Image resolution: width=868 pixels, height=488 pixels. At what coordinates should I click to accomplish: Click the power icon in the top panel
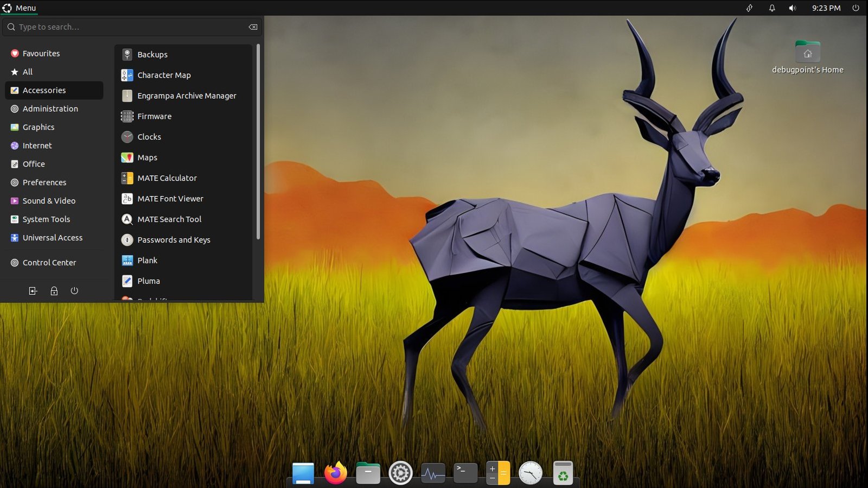pyautogui.click(x=856, y=8)
